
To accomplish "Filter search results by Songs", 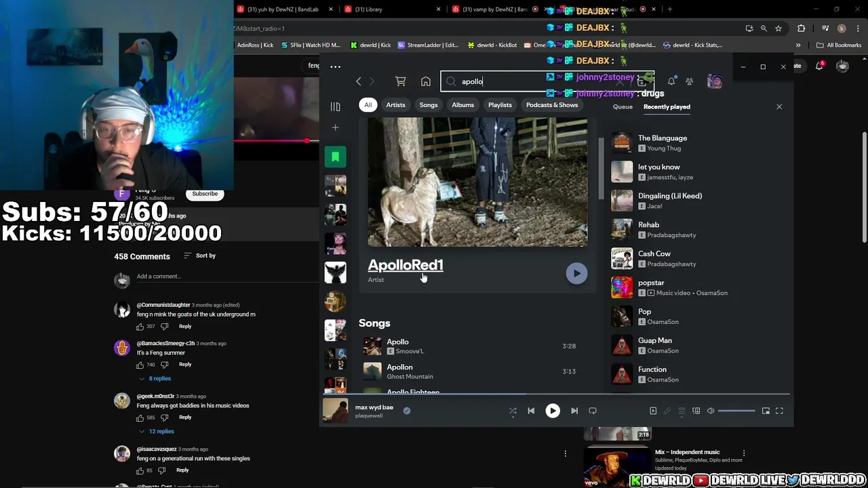I will tap(429, 105).
